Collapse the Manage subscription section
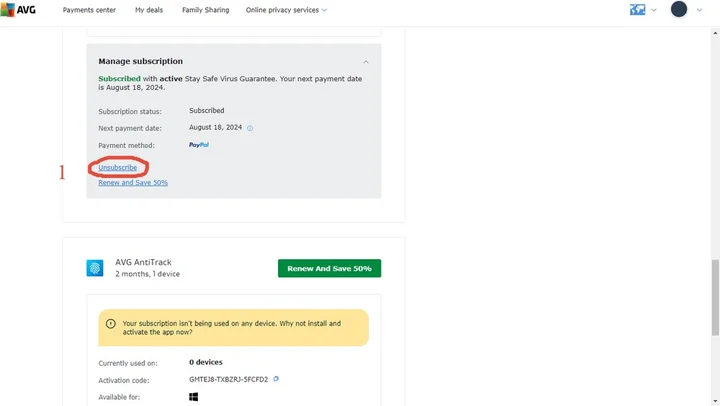Image resolution: width=720 pixels, height=406 pixels. (x=365, y=62)
